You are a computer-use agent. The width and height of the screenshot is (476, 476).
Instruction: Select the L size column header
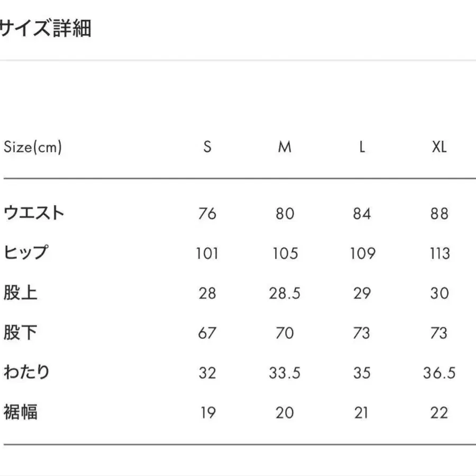(362, 147)
